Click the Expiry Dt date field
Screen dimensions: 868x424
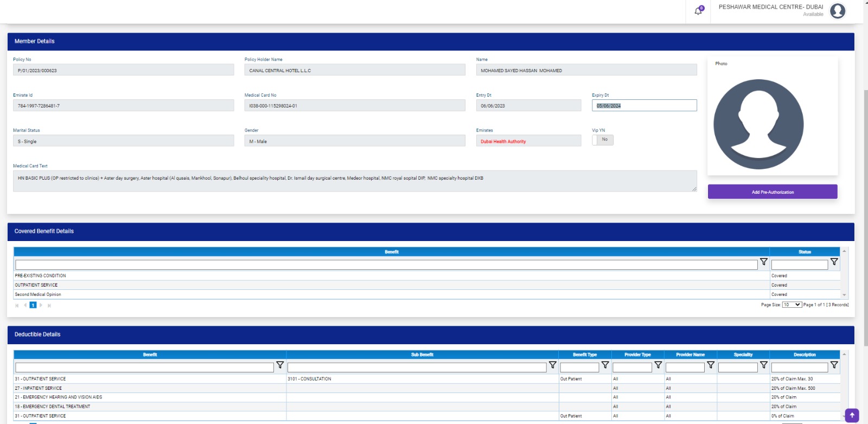[x=644, y=106]
